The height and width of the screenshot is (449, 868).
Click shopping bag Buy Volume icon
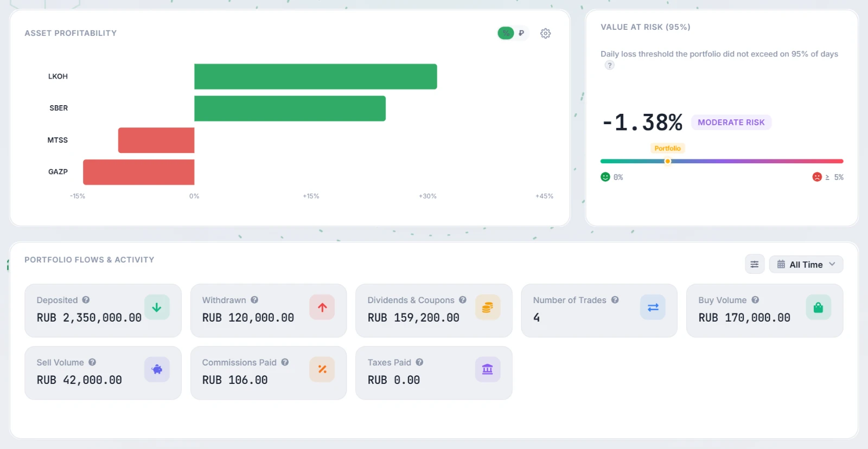(819, 307)
